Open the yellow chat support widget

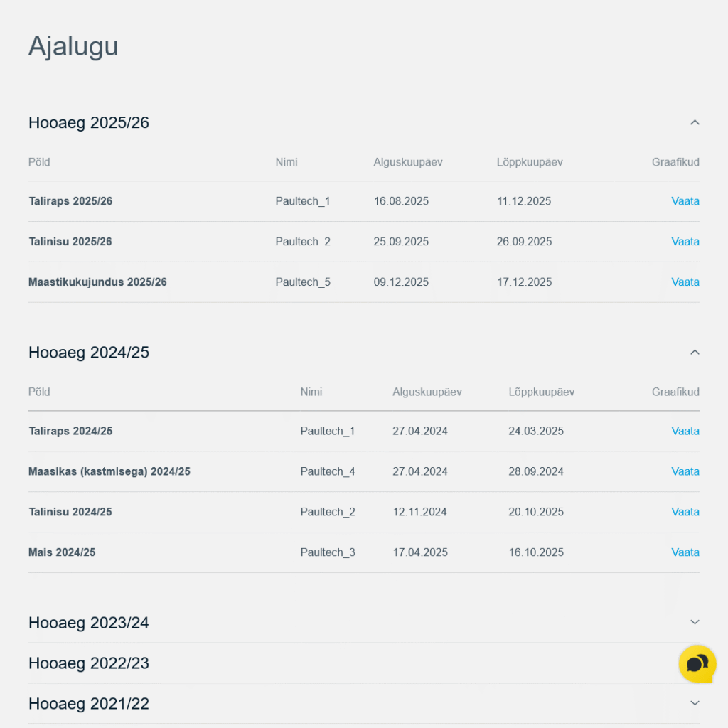(x=697, y=664)
